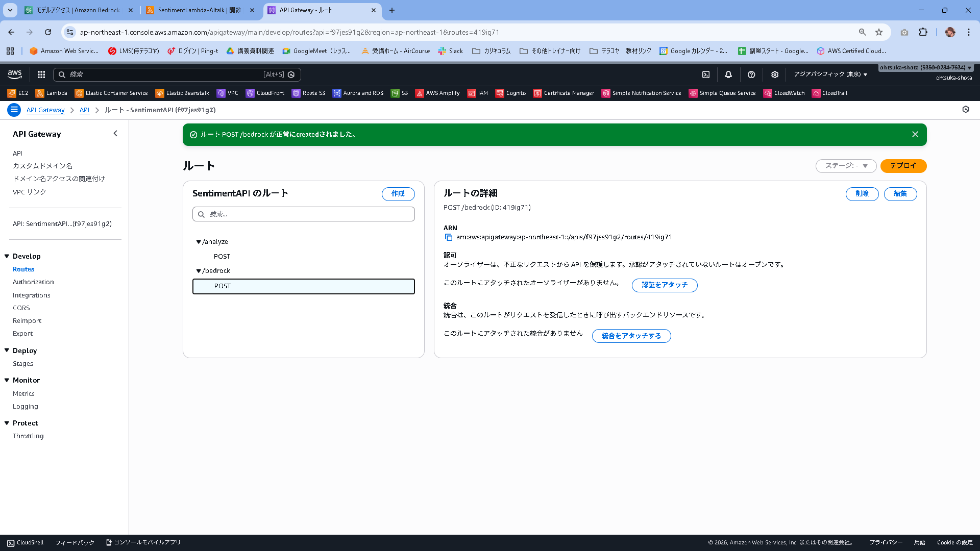Collapse the /analyze route tree node
980x551 pixels.
click(x=199, y=242)
